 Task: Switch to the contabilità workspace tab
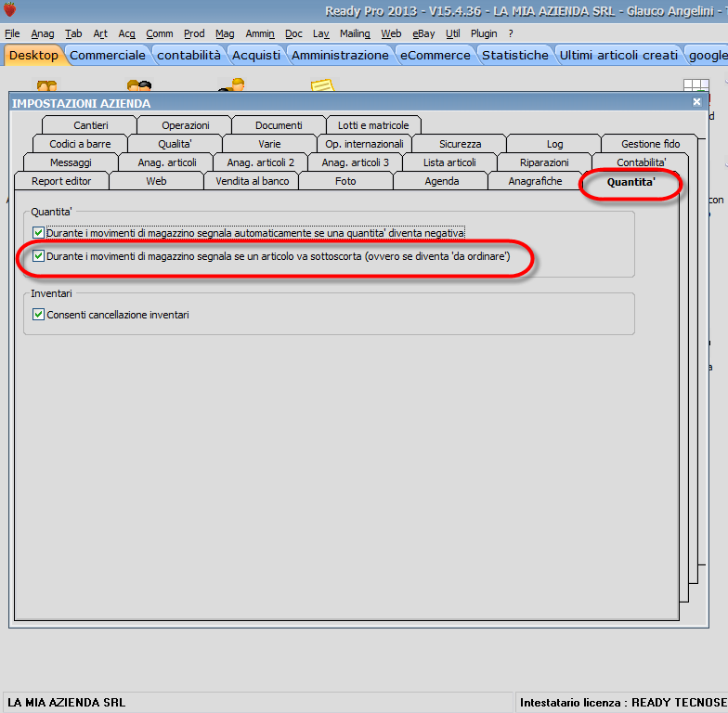(188, 55)
